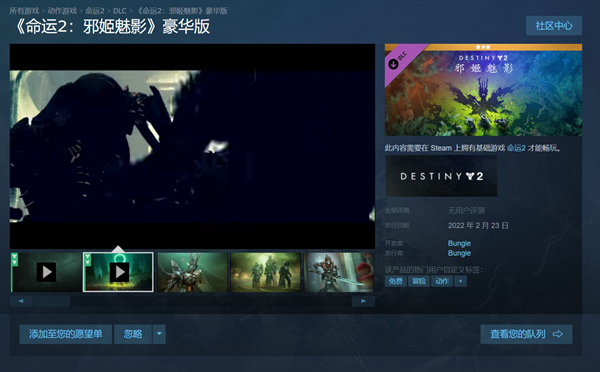Viewport: 600px width, 372px height.
Task: Select the 冒险 tag
Action: [419, 281]
